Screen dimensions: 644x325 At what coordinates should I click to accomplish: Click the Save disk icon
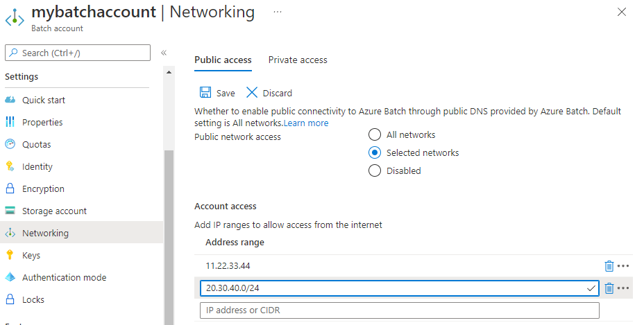[205, 93]
